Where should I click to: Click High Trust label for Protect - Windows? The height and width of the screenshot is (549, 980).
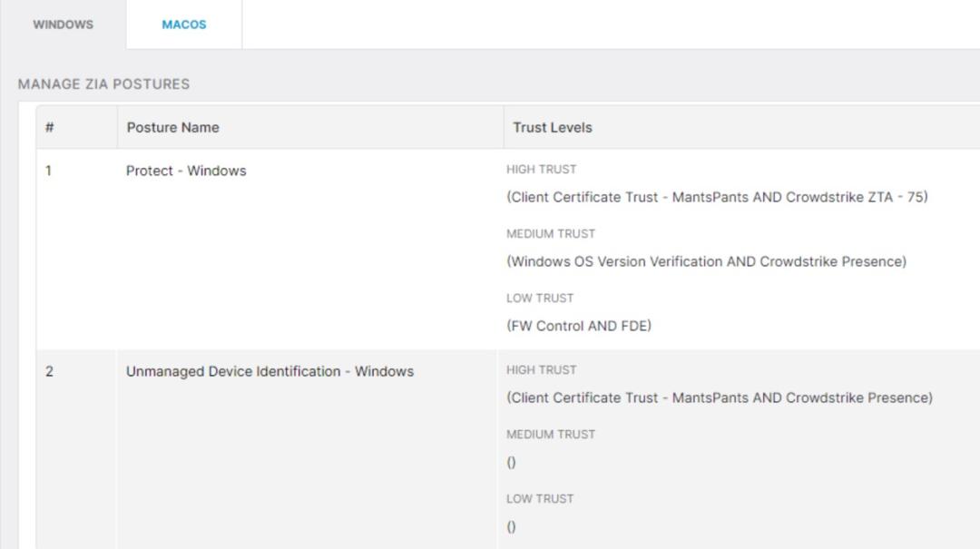click(x=541, y=170)
